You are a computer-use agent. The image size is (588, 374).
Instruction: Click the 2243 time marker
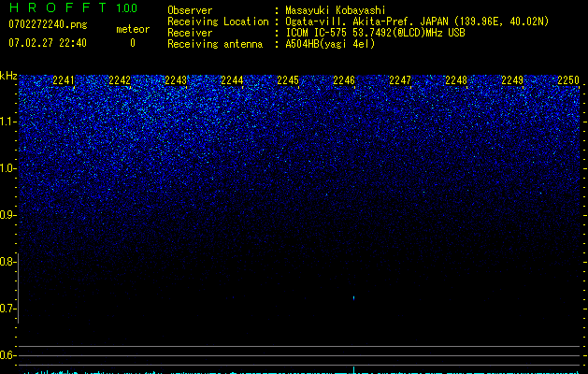[176, 80]
